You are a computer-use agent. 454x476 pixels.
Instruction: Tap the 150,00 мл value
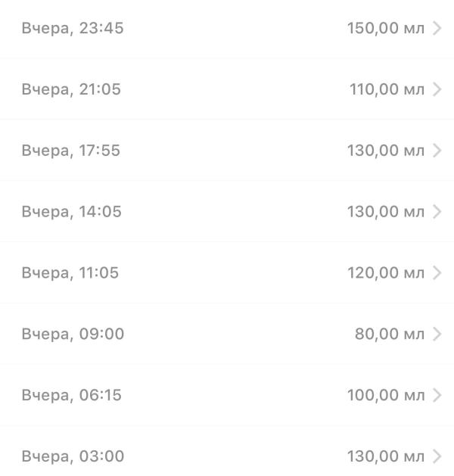click(385, 29)
